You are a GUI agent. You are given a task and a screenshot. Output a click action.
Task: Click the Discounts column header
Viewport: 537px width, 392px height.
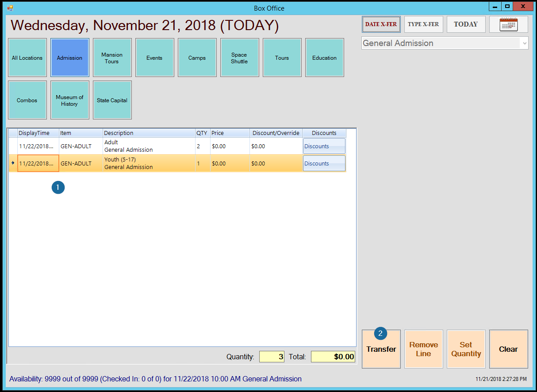tap(324, 133)
